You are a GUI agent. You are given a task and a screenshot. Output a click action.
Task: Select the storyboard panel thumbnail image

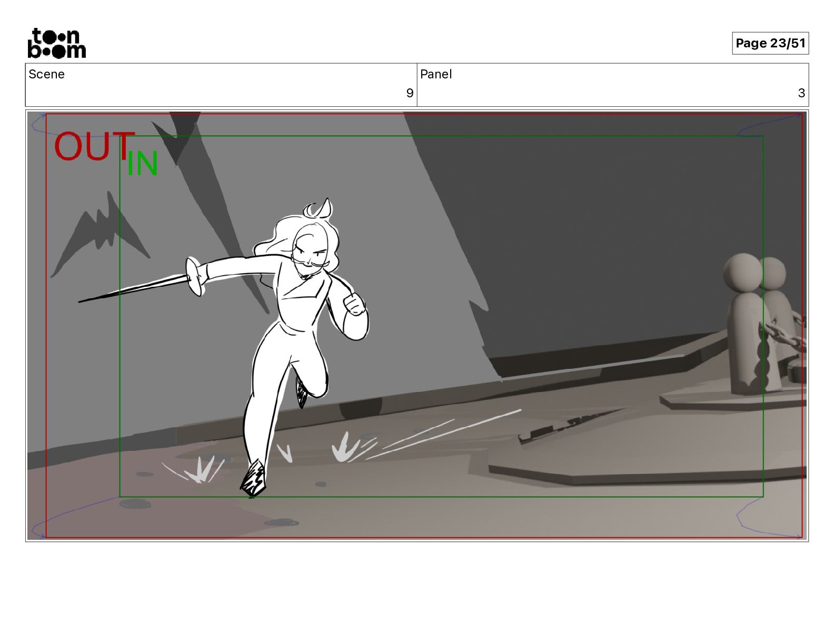(x=417, y=326)
